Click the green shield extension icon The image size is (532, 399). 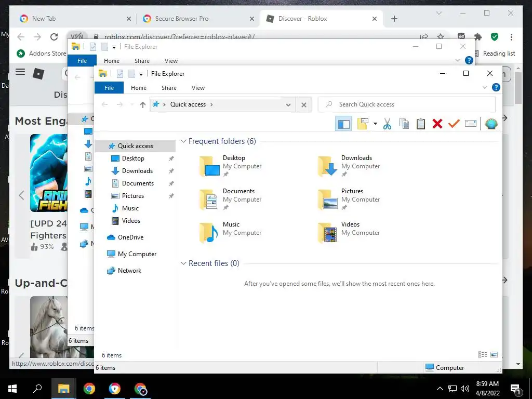tap(495, 37)
